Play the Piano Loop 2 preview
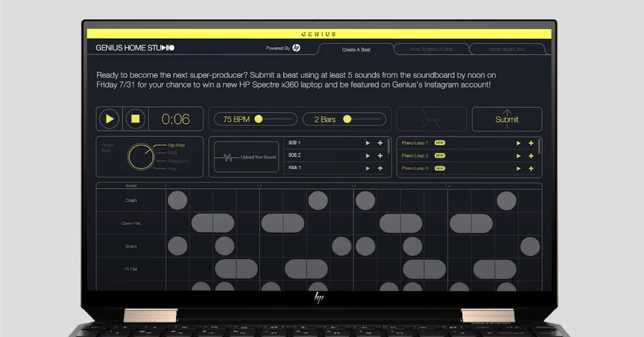This screenshot has width=644, height=337. [518, 155]
